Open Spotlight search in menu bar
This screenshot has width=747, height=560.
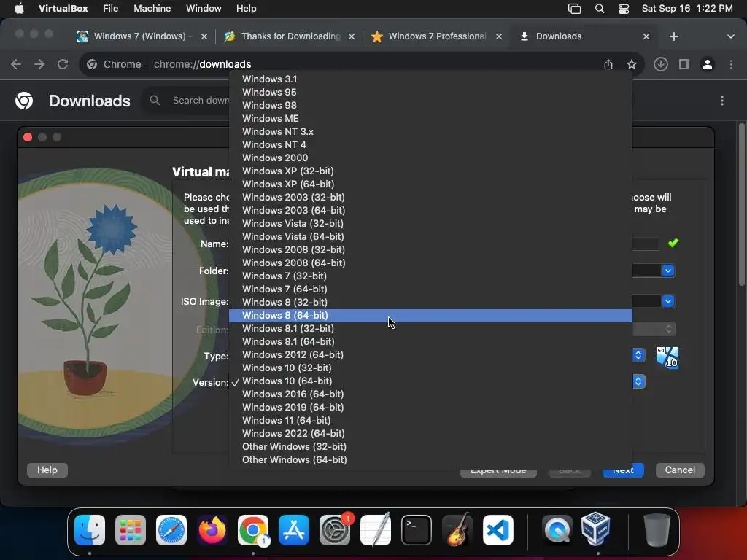[600, 9]
